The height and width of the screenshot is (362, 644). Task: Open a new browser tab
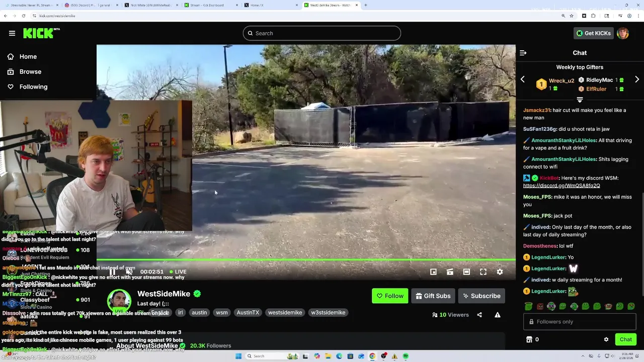366,5
